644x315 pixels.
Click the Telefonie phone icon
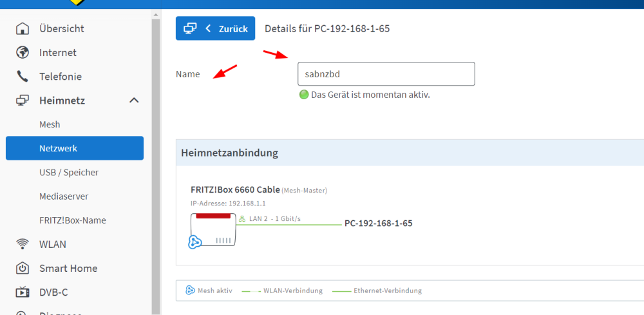click(22, 77)
